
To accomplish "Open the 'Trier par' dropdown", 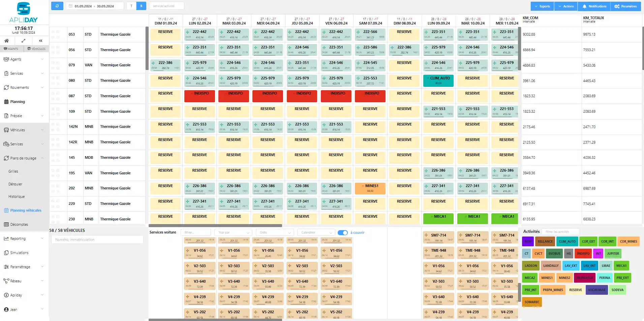I will 234,233.
